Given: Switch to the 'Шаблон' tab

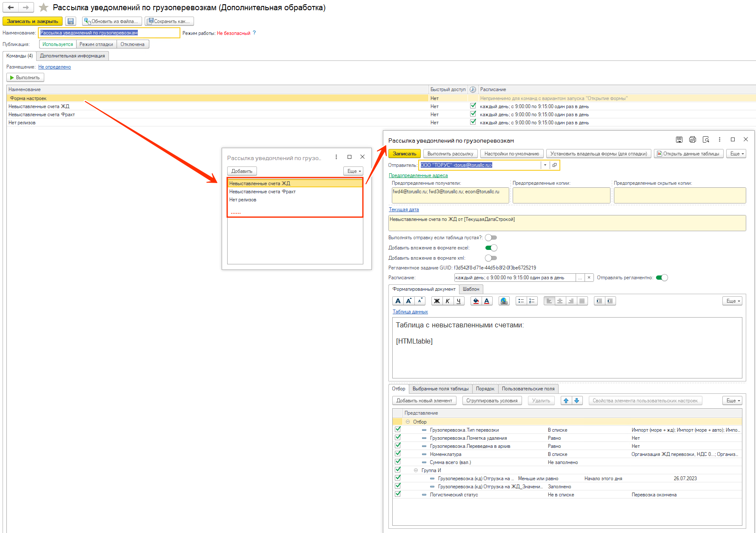Looking at the screenshot, I should coord(471,289).
